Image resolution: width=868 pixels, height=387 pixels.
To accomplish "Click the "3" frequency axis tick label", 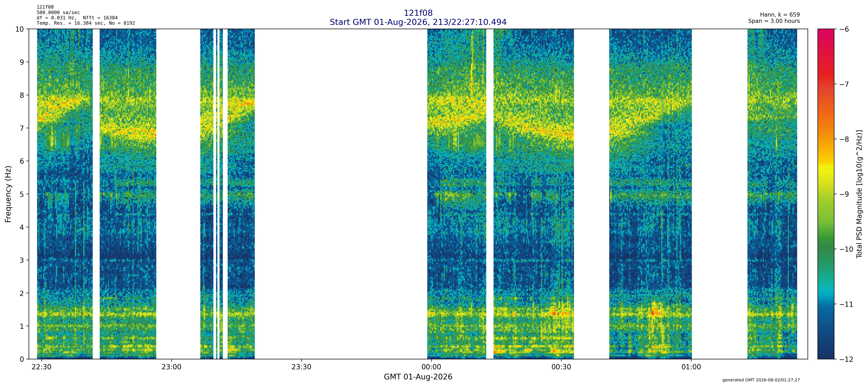I will pos(22,260).
